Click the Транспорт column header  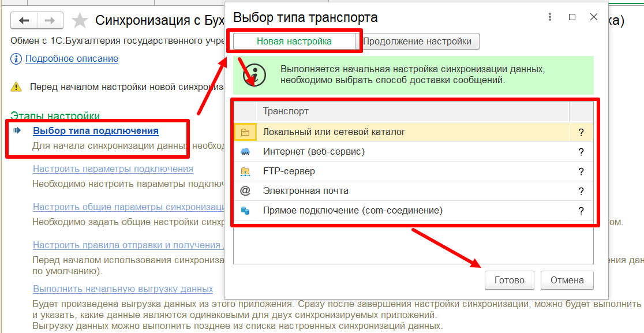286,111
